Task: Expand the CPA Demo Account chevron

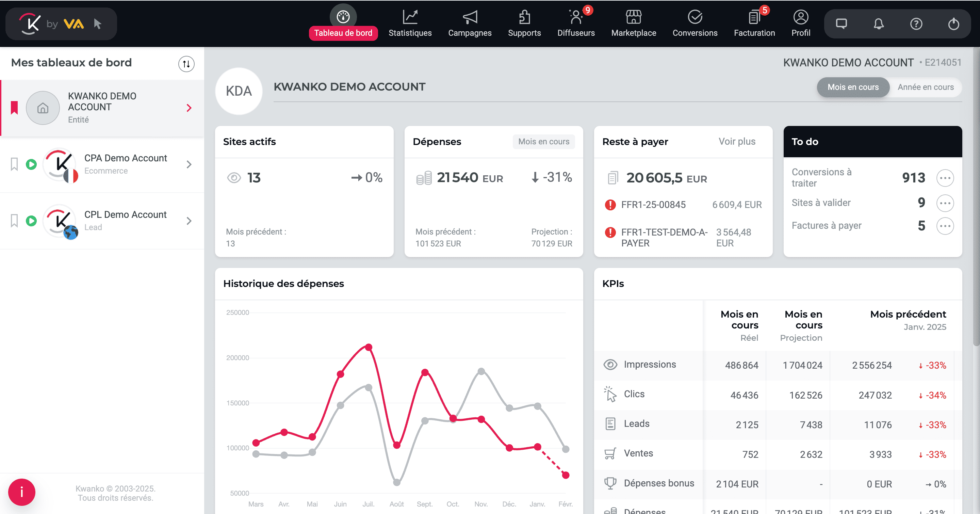Action: point(189,164)
